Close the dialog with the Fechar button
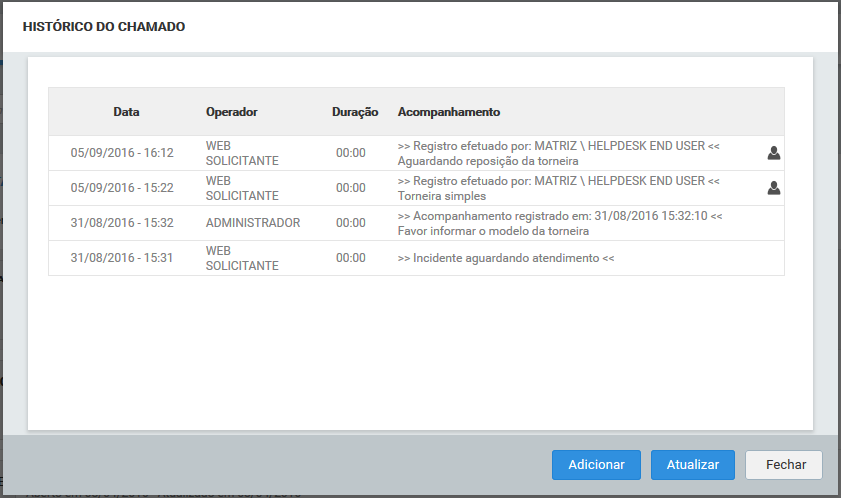Image resolution: width=841 pixels, height=498 pixels. pos(783,465)
